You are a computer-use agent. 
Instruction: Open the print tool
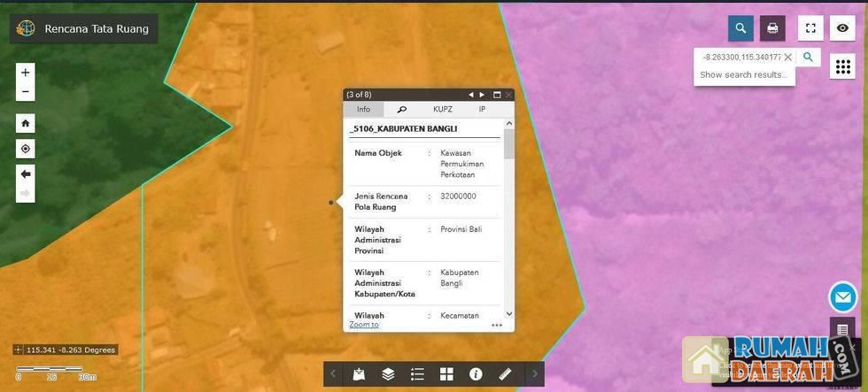coord(772,28)
